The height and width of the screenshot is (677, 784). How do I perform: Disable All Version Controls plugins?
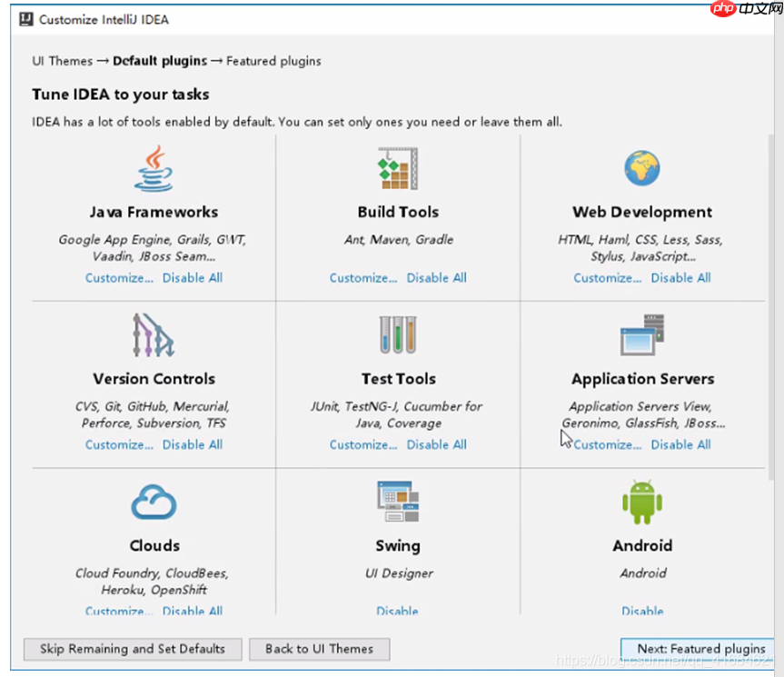click(193, 445)
